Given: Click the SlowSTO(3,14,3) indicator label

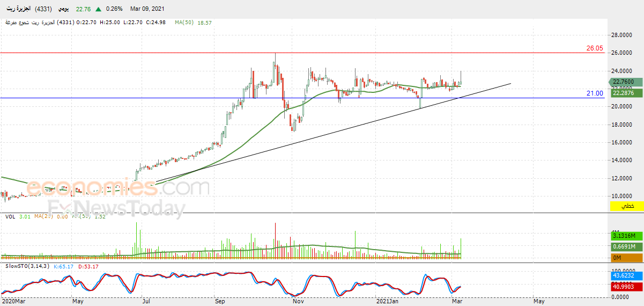Looking at the screenshot, I should (x=27, y=266).
